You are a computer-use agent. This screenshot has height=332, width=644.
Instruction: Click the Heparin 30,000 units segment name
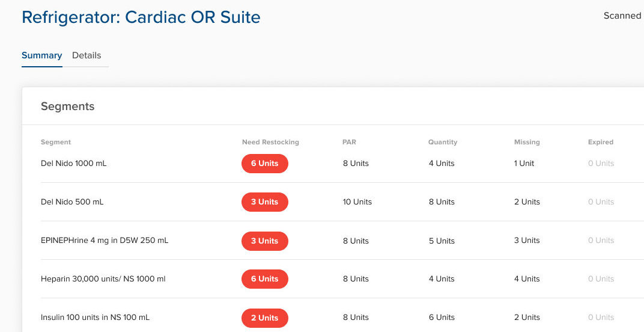103,279
